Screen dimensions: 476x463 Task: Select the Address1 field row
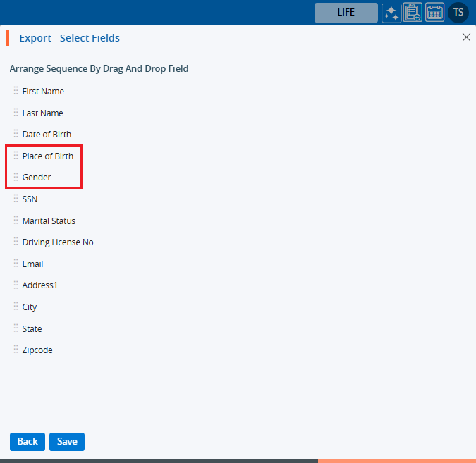tap(39, 285)
